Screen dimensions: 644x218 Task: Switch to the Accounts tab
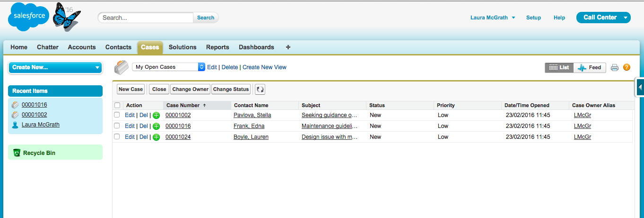pyautogui.click(x=82, y=47)
